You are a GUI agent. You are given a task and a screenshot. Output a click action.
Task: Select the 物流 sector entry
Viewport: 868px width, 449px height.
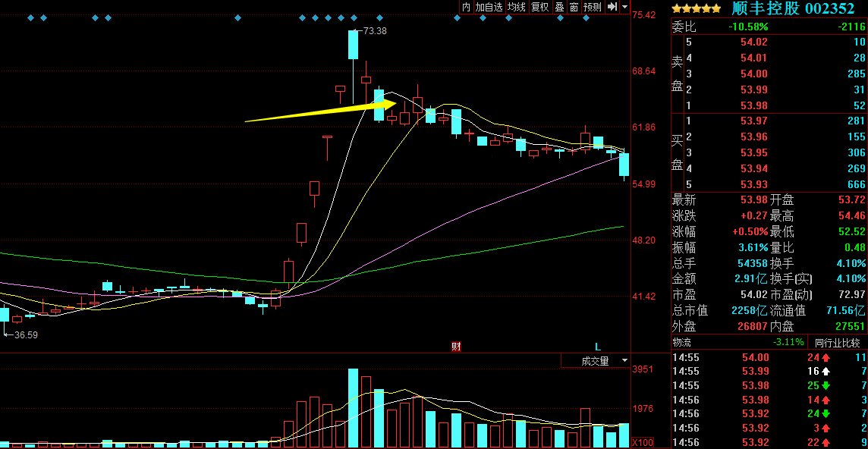pyautogui.click(x=684, y=343)
